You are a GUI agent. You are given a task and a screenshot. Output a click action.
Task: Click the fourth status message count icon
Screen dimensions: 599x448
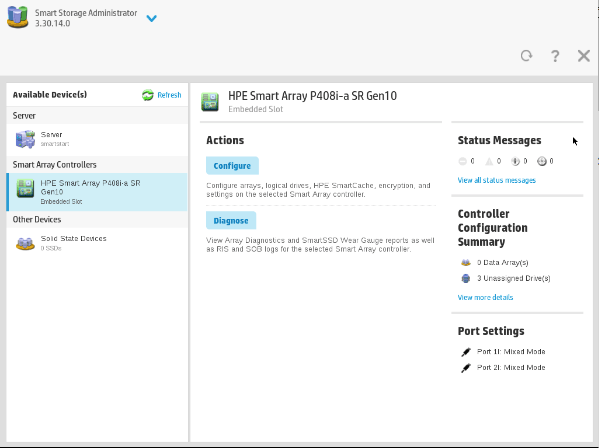click(542, 162)
